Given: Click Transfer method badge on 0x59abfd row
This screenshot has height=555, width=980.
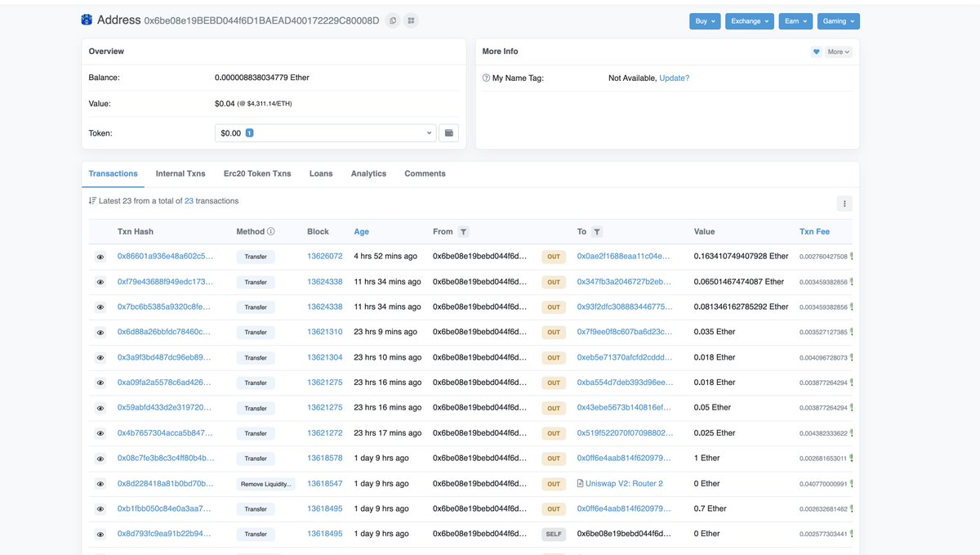Looking at the screenshot, I should pyautogui.click(x=256, y=408).
